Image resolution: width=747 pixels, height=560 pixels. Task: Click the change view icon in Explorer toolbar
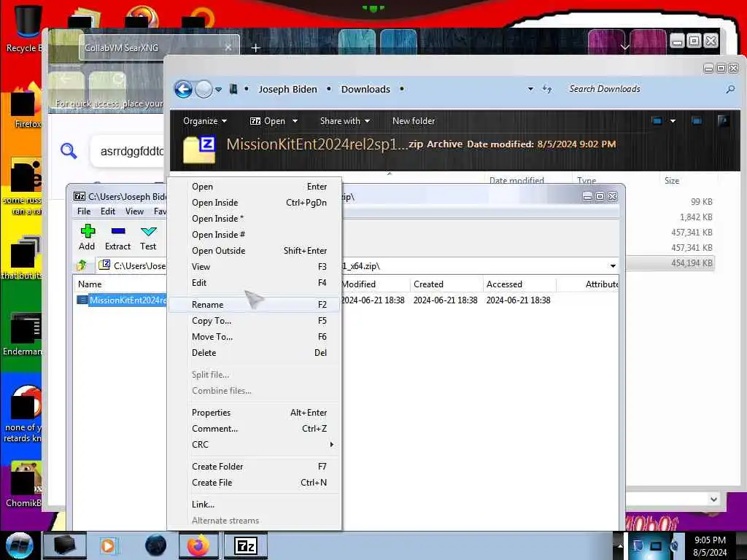(657, 121)
